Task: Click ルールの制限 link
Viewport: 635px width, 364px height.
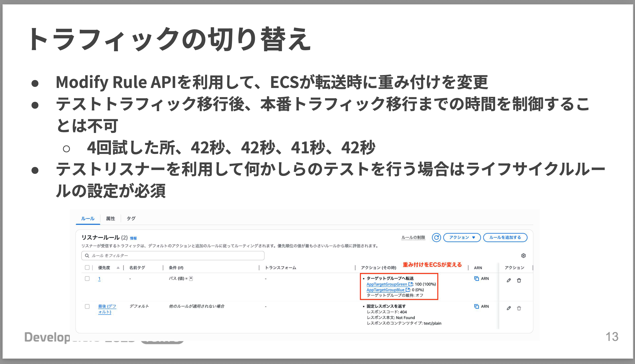Action: click(x=413, y=238)
